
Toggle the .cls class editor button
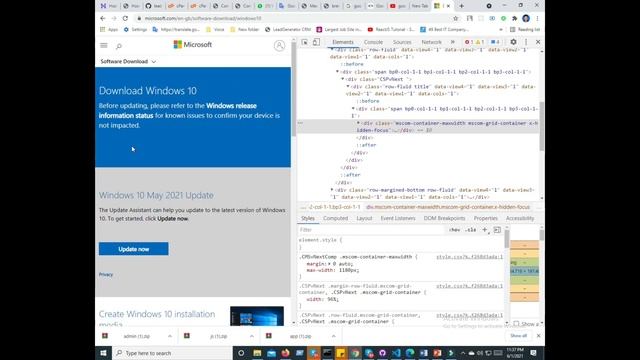[471, 230]
